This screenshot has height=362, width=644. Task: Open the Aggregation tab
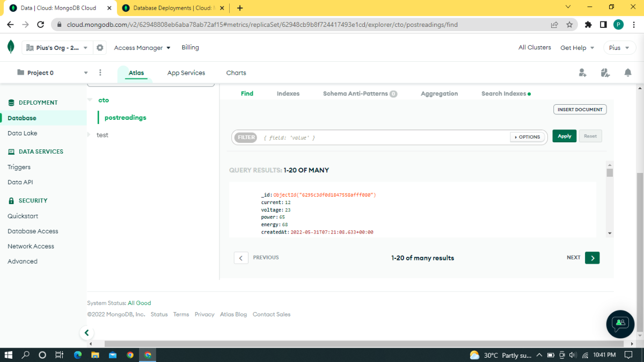[440, 93]
